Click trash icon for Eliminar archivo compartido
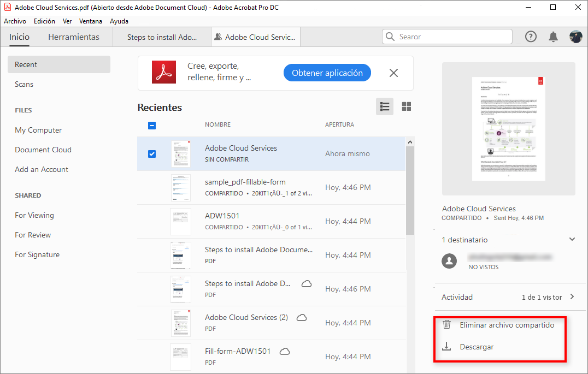Screen dimensions: 588x374 pos(446,324)
